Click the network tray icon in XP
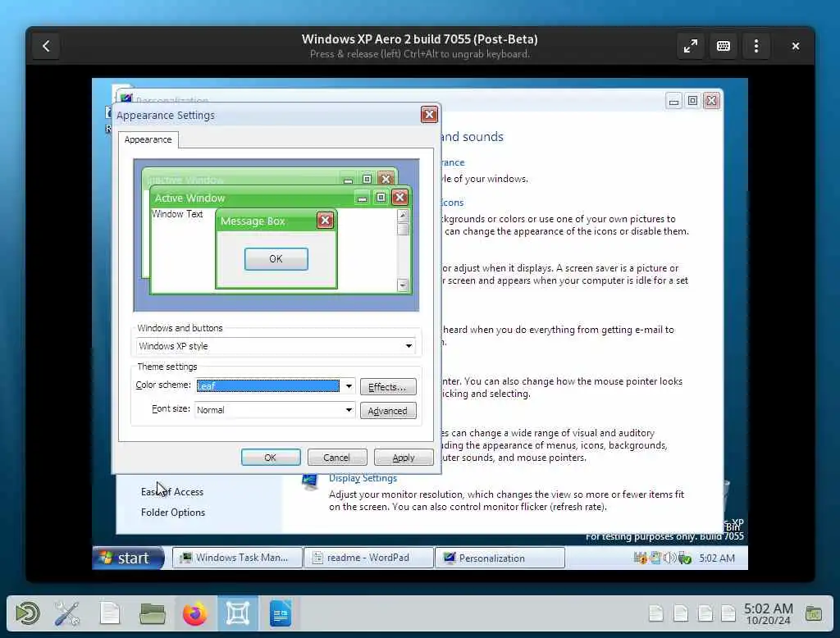Viewport: 840px width, 638px height. click(x=655, y=558)
